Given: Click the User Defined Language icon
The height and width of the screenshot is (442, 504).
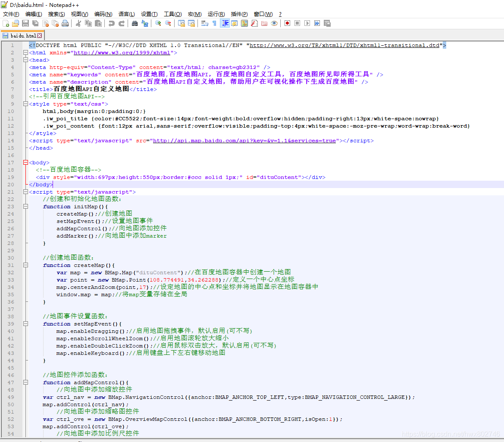Looking at the screenshot, I should pyautogui.click(x=234, y=23).
